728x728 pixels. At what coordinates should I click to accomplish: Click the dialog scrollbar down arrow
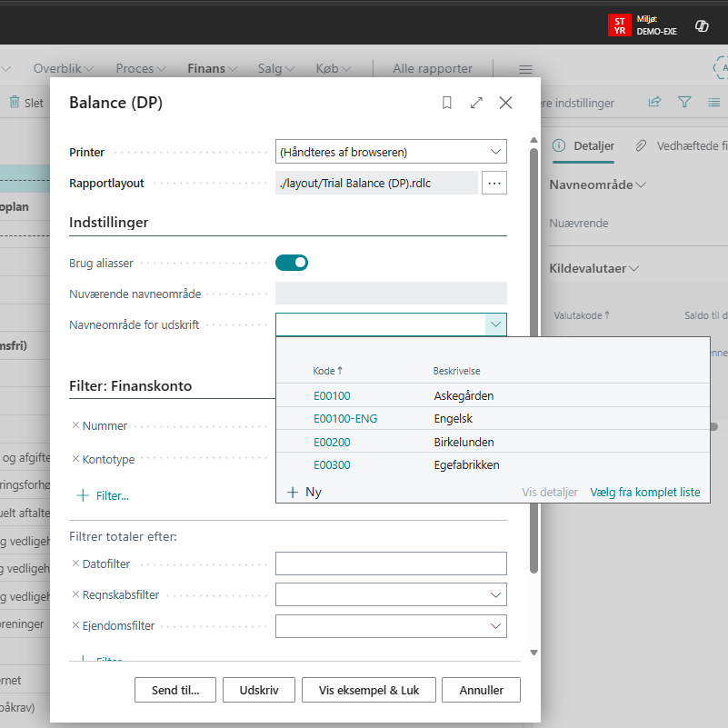(x=534, y=653)
